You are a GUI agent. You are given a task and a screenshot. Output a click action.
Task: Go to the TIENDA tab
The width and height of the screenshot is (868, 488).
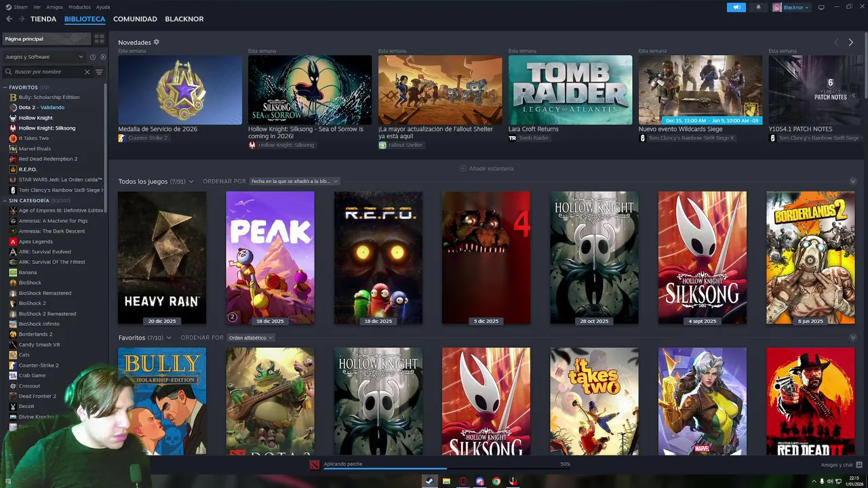click(43, 19)
